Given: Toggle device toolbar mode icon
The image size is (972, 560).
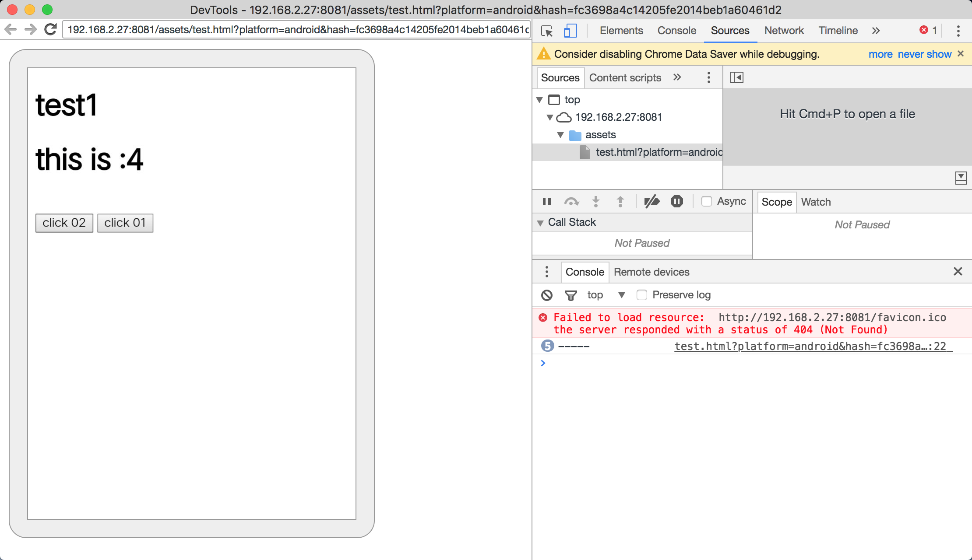Looking at the screenshot, I should [x=570, y=31].
